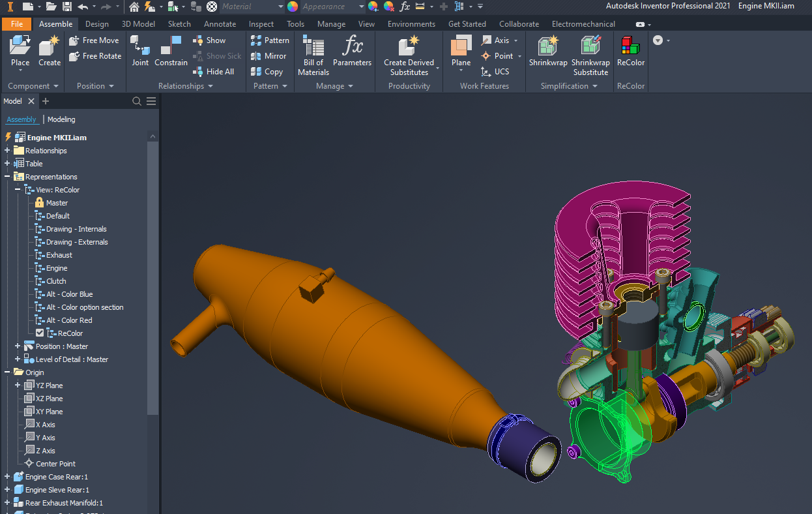Image resolution: width=812 pixels, height=514 pixels.
Task: Collapse the Representations tree node
Action: (x=7, y=177)
